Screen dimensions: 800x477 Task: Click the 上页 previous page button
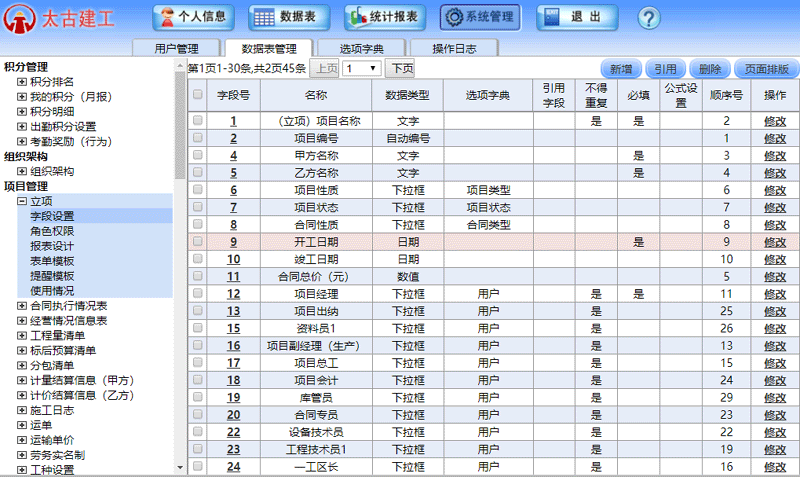pos(324,68)
